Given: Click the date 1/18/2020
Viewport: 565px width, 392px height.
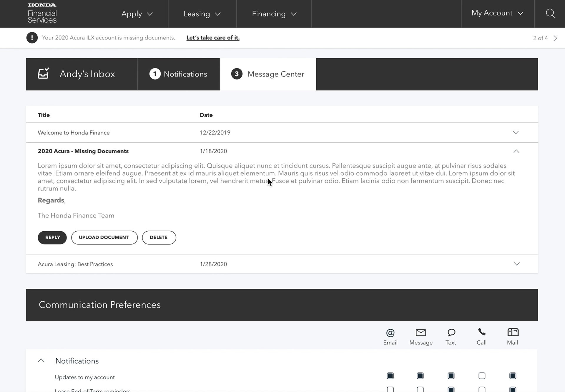Looking at the screenshot, I should pyautogui.click(x=213, y=151).
